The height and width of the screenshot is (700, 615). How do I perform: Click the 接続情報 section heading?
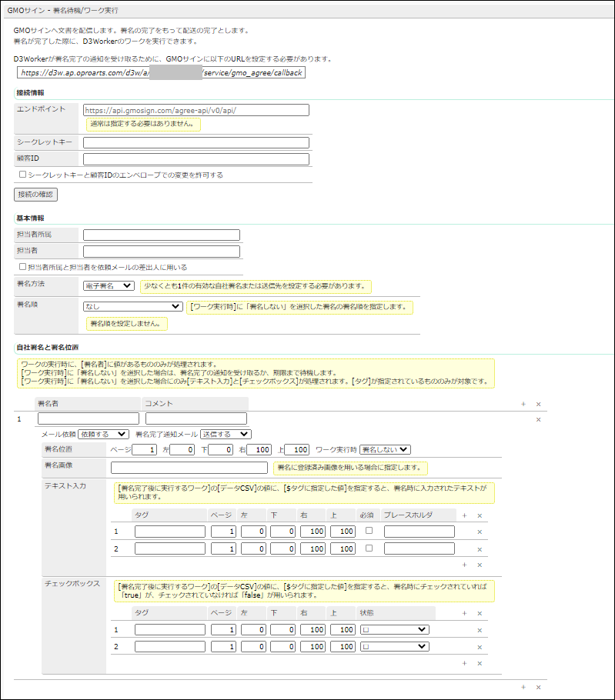coord(30,93)
